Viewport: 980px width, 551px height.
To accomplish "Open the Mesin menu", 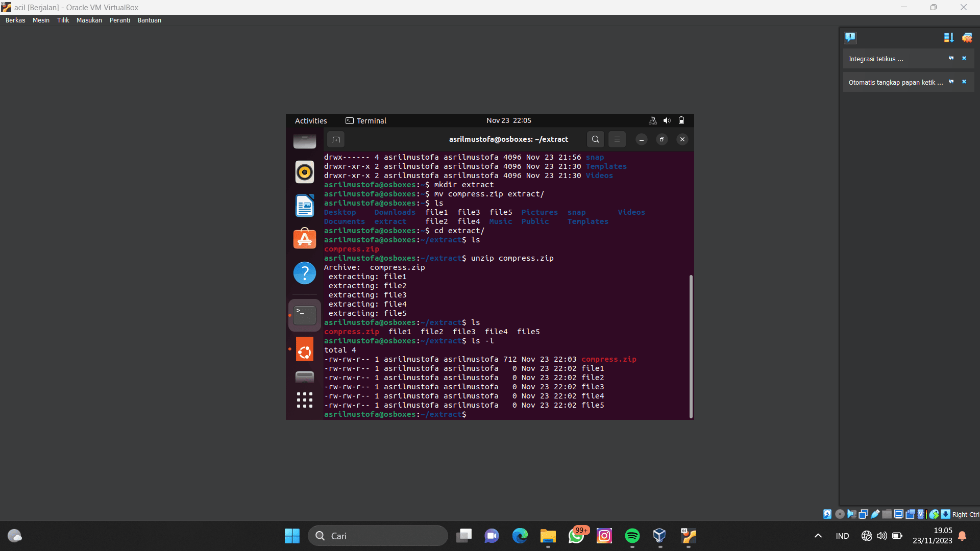I will [x=41, y=20].
